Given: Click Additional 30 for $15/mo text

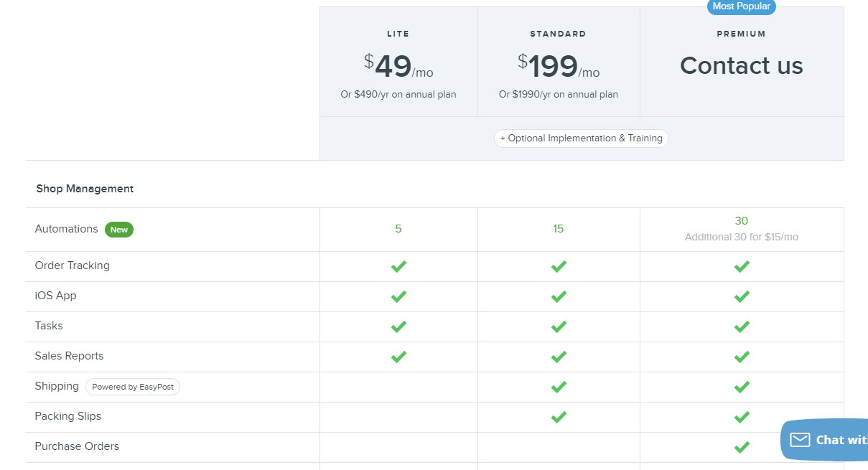Looking at the screenshot, I should point(741,237).
